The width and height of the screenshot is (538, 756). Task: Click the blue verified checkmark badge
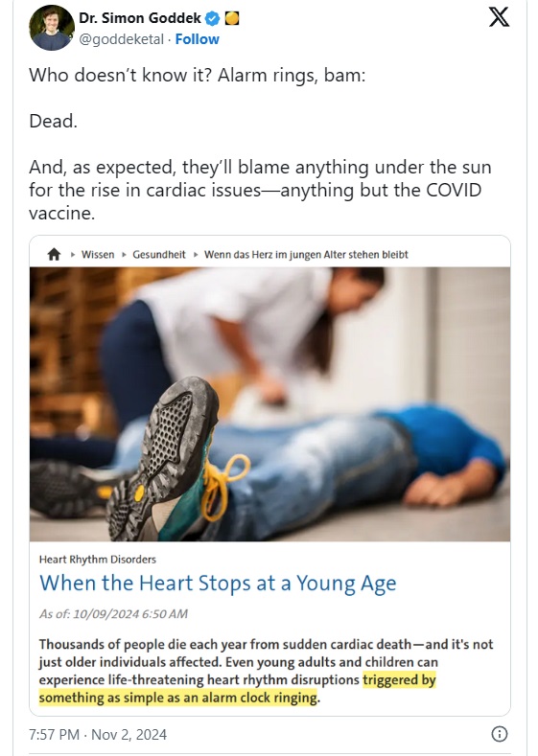click(213, 18)
